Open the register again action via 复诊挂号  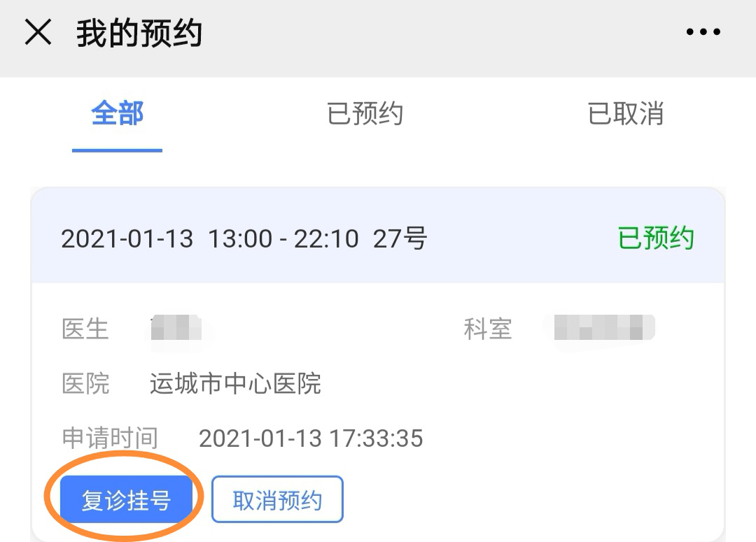(126, 498)
